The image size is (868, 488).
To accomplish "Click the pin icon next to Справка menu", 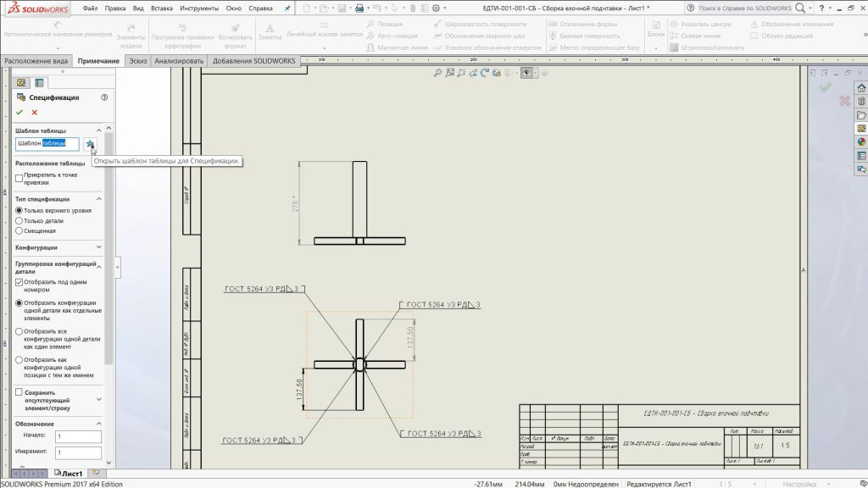I will coord(287,8).
